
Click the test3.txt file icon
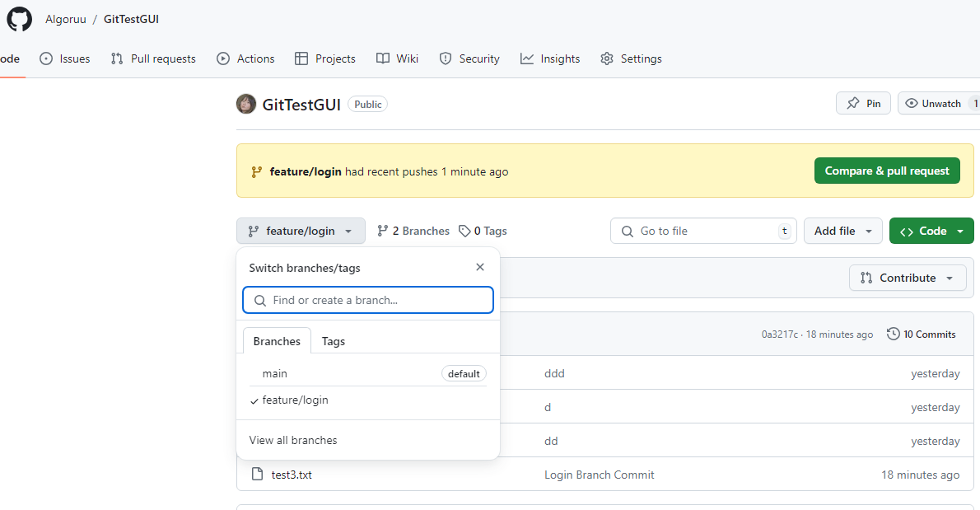(x=257, y=474)
